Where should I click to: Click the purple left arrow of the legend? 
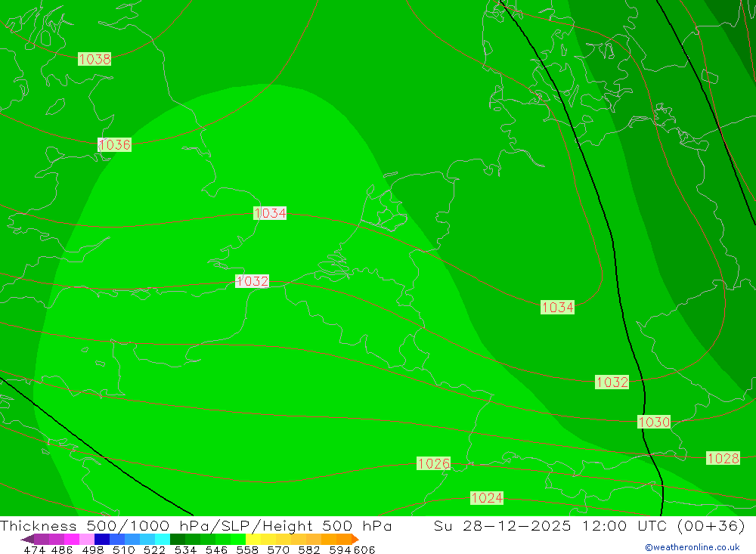(27, 539)
